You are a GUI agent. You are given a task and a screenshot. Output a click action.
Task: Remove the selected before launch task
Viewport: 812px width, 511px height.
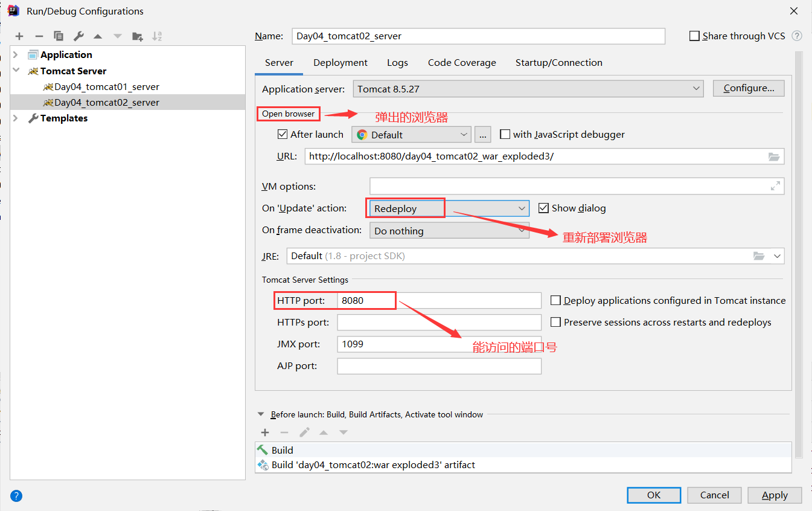[284, 432]
